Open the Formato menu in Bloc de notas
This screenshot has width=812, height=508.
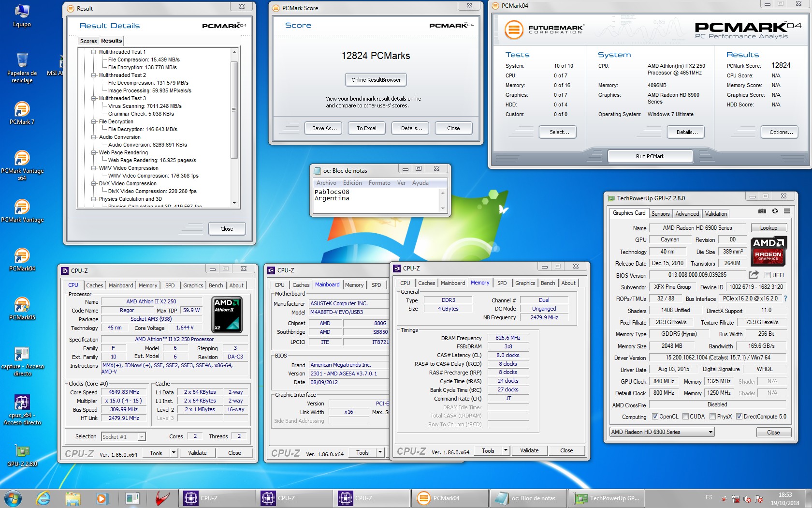click(x=379, y=183)
